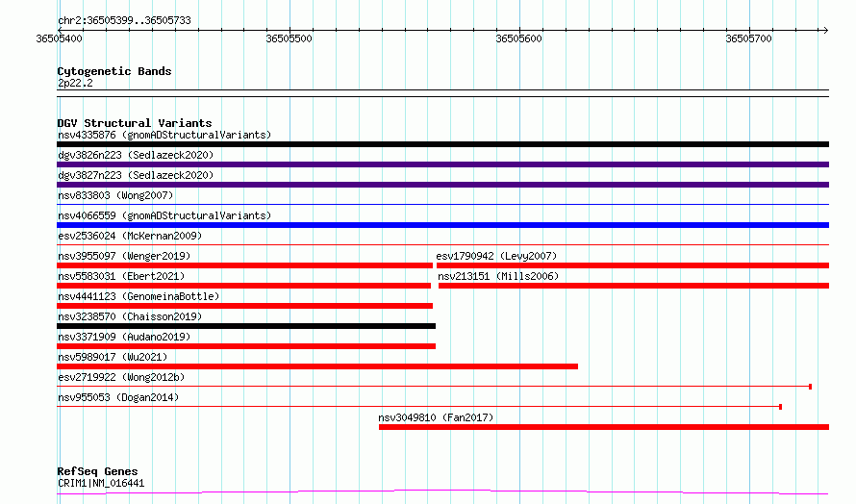Image resolution: width=856 pixels, height=504 pixels.
Task: Open dgv3827n223 (Sedlazeck2020) variant label
Action: click(x=136, y=175)
